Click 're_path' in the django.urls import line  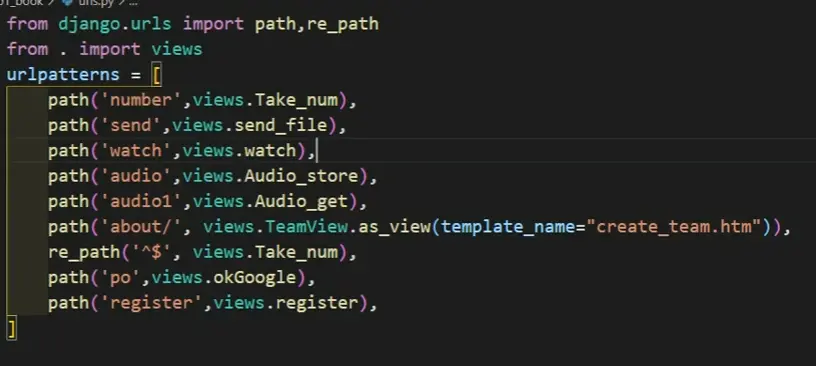[x=342, y=24]
